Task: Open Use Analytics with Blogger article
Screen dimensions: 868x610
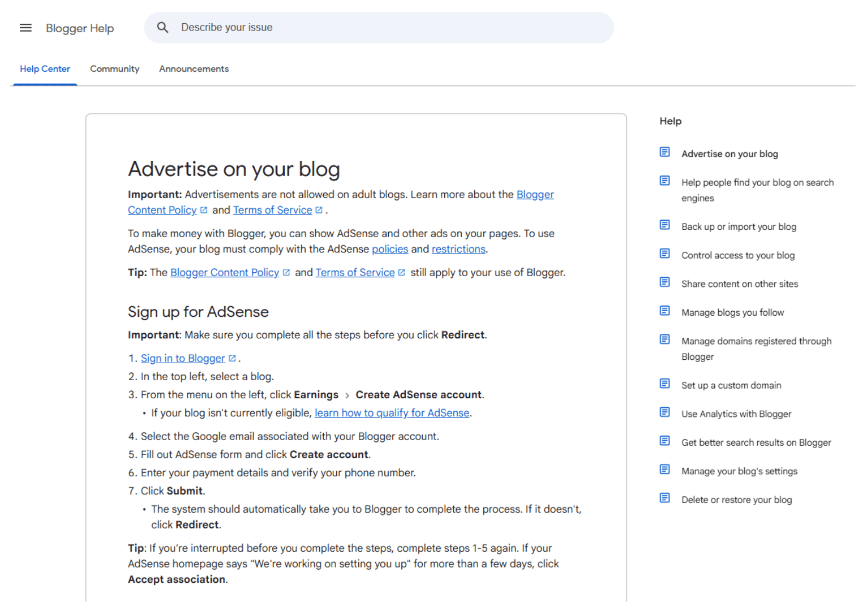Action: (736, 414)
